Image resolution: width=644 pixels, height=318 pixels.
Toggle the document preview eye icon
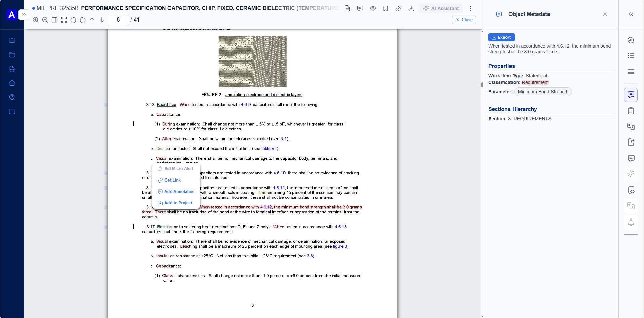373,8
